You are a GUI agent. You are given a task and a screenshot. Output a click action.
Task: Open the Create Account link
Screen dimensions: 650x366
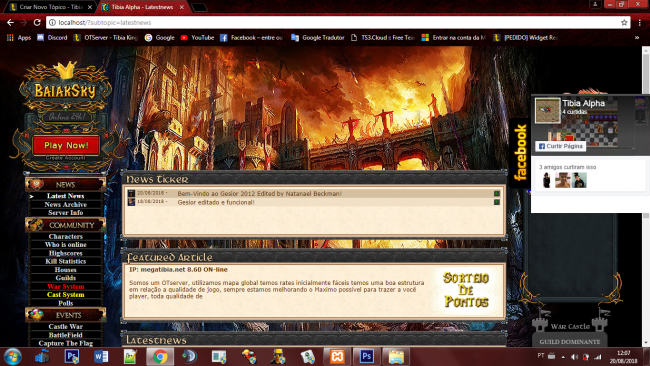(65, 158)
